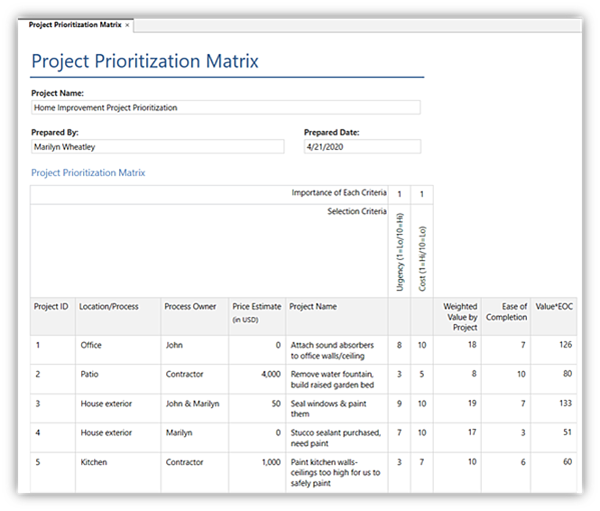Select the Project Prioritization Matrix tab

coord(75,25)
